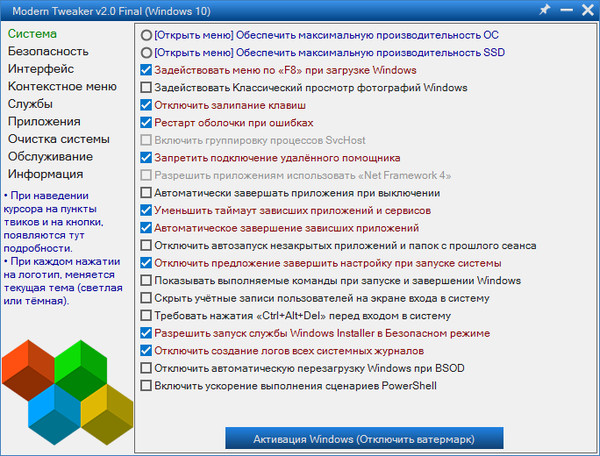This screenshot has width=600, height=456.
Task: Minimize the Modern Tweaker window
Action: click(x=566, y=10)
